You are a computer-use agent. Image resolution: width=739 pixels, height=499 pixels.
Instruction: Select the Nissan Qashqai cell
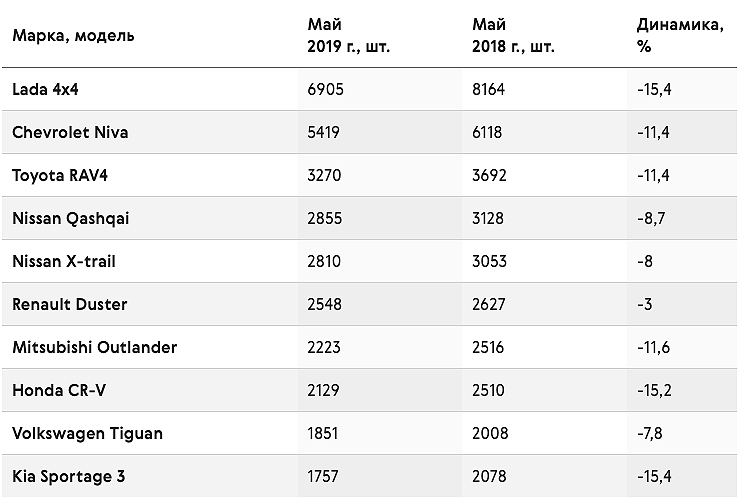[x=71, y=218]
